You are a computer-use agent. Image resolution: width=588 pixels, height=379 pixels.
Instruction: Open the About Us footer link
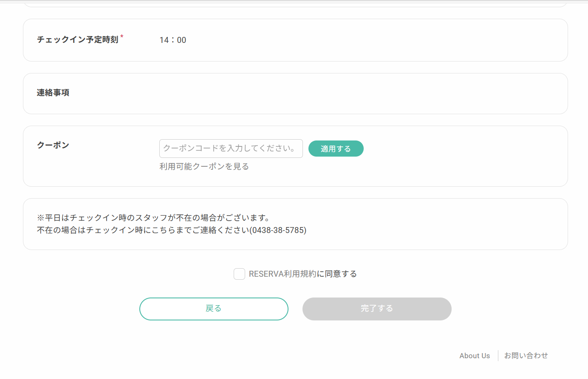475,356
